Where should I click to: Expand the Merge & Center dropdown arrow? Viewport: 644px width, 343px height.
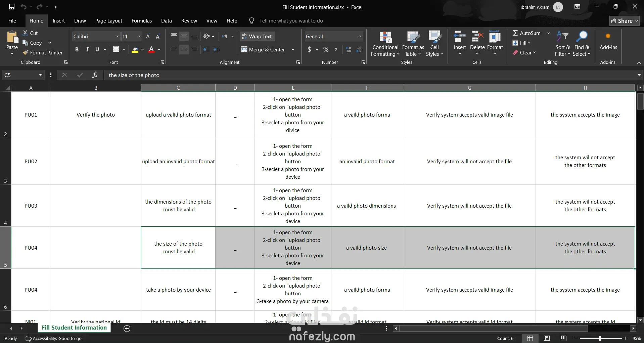(x=293, y=49)
